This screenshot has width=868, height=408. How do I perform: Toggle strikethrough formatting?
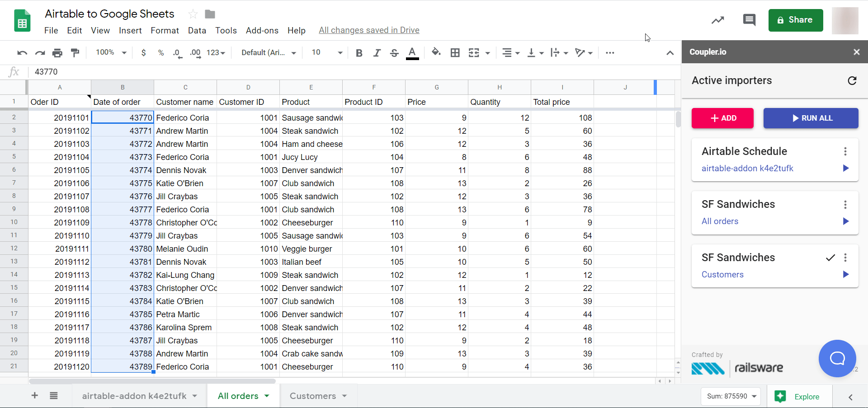pyautogui.click(x=394, y=53)
